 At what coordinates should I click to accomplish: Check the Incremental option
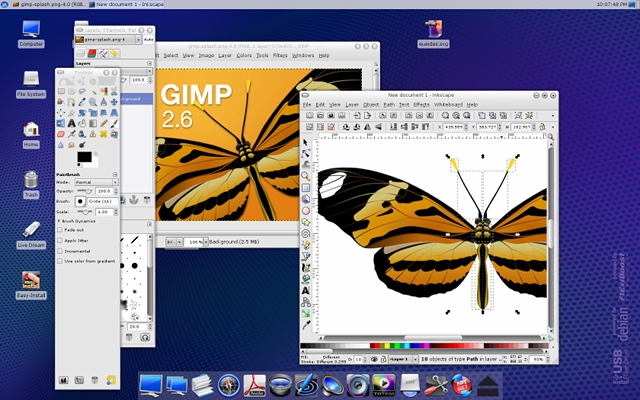[x=60, y=251]
